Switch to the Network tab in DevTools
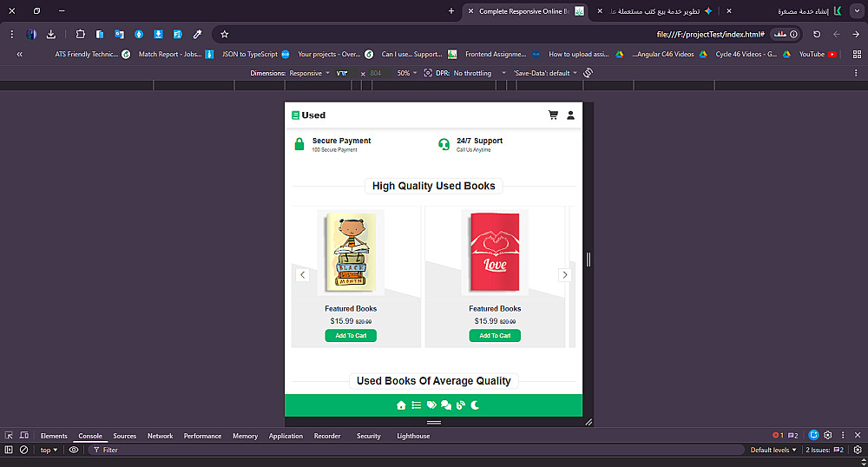 (x=160, y=436)
